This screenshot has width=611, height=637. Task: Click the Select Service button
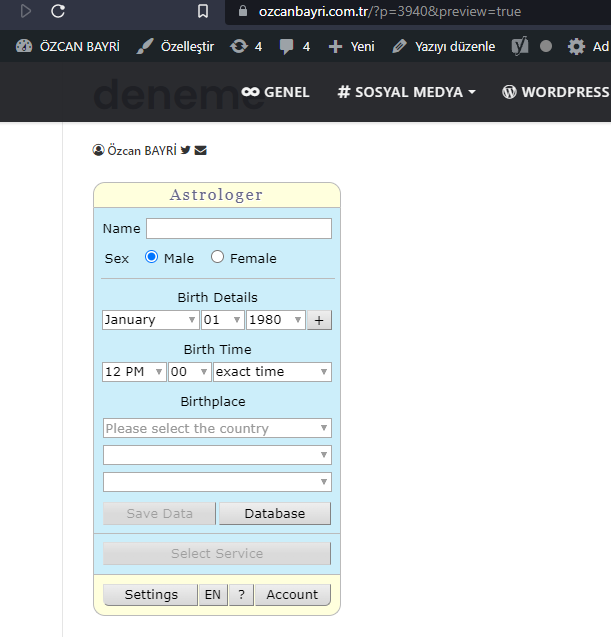[x=217, y=553]
